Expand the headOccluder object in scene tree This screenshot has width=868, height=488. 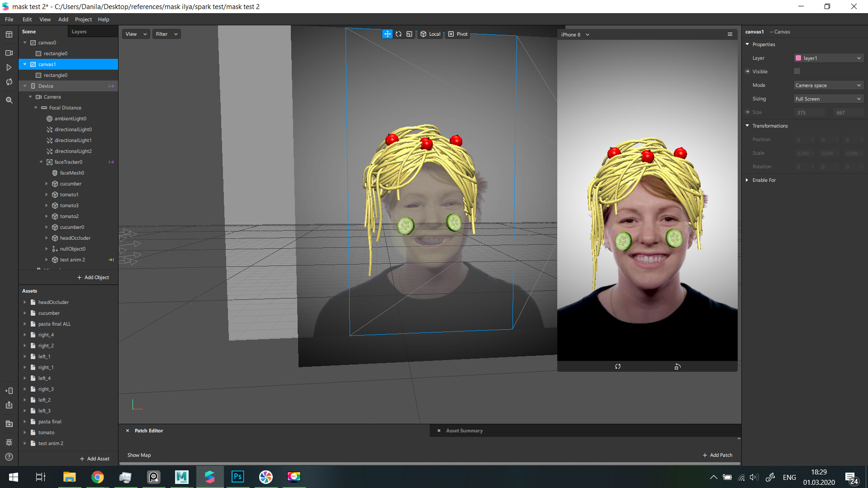click(x=47, y=238)
